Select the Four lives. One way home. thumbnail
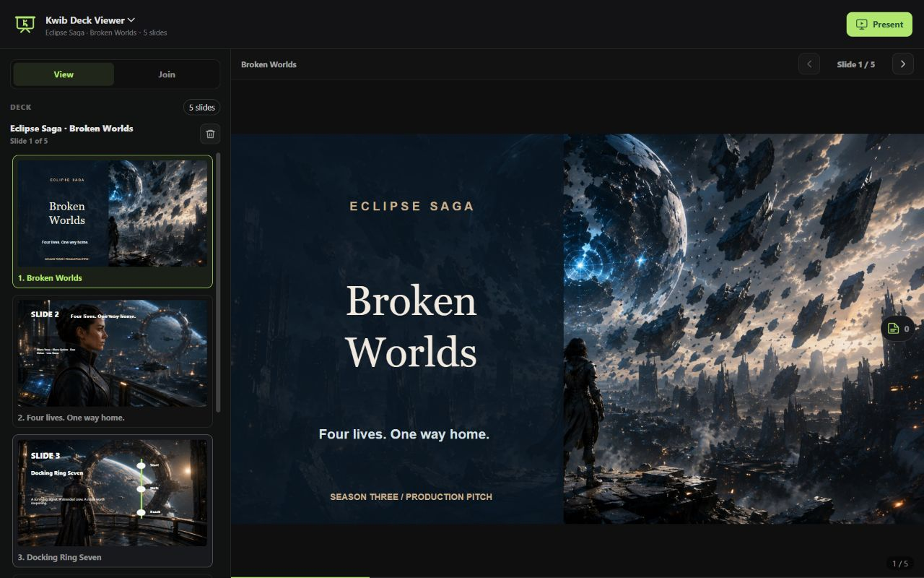The height and width of the screenshot is (578, 924). 113,361
